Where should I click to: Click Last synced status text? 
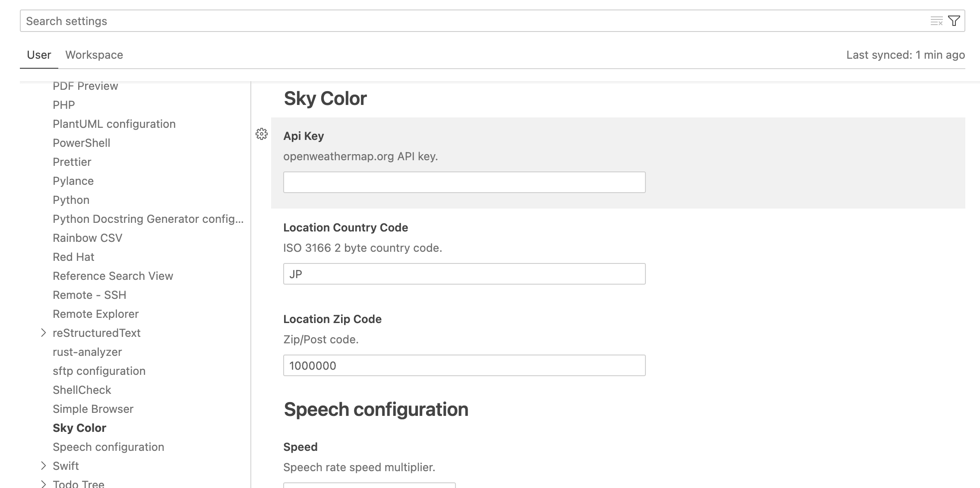coord(905,55)
